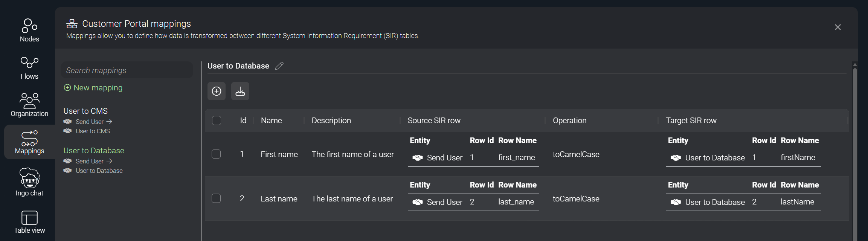Screen dimensions: 868x241
Task: Click the first_name source row name
Action: pyautogui.click(x=517, y=157)
